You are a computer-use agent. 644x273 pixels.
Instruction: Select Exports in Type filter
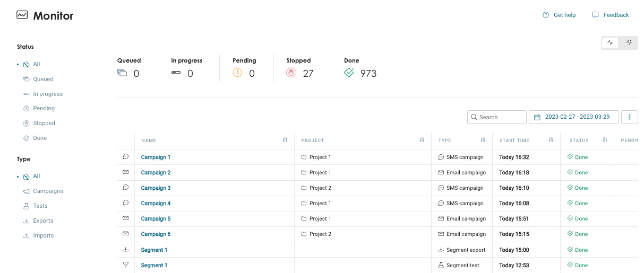43,221
